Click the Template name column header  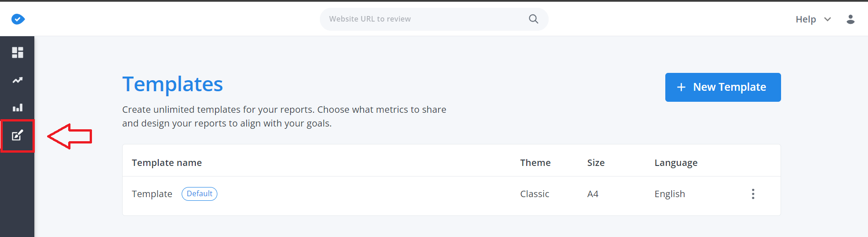[x=167, y=163]
